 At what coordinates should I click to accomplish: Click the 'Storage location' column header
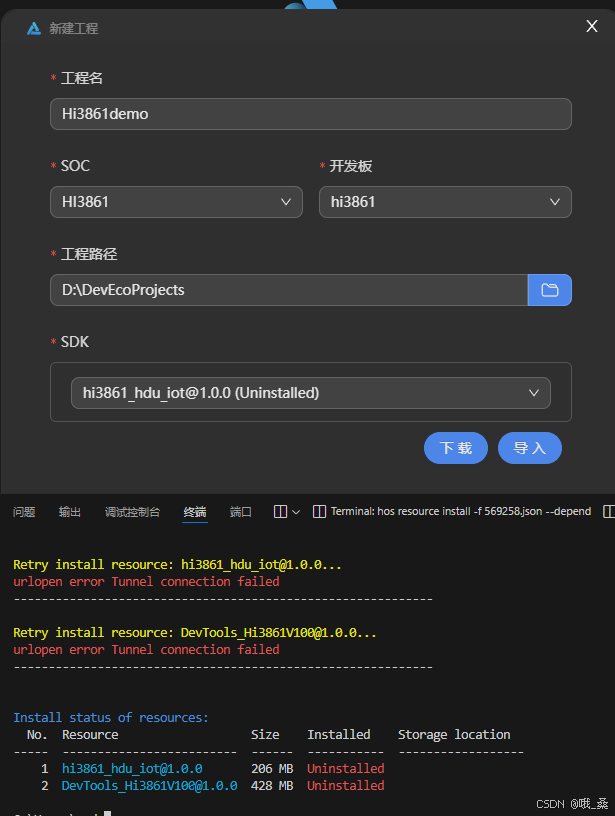tap(454, 735)
